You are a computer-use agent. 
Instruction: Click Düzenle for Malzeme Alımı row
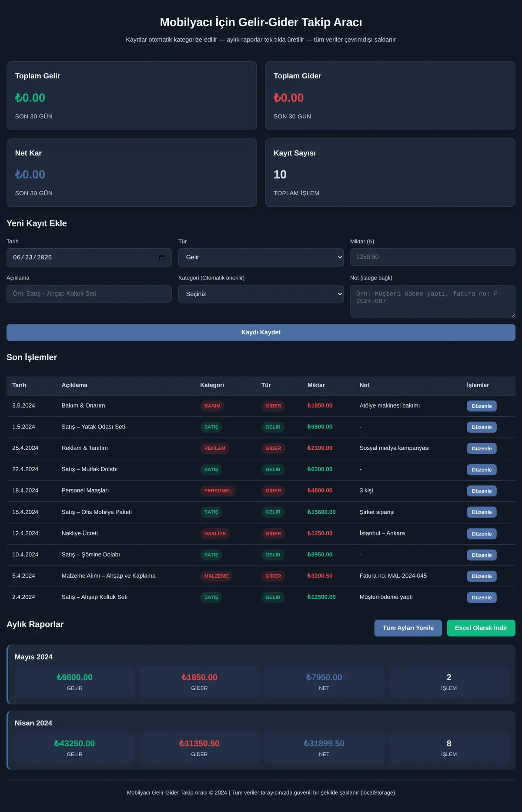click(x=482, y=576)
